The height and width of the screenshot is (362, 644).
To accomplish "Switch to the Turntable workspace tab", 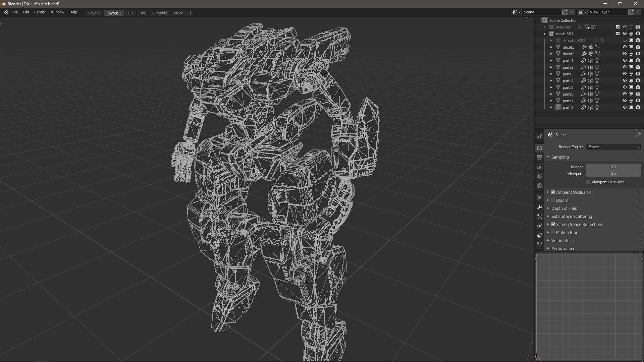I will (159, 13).
